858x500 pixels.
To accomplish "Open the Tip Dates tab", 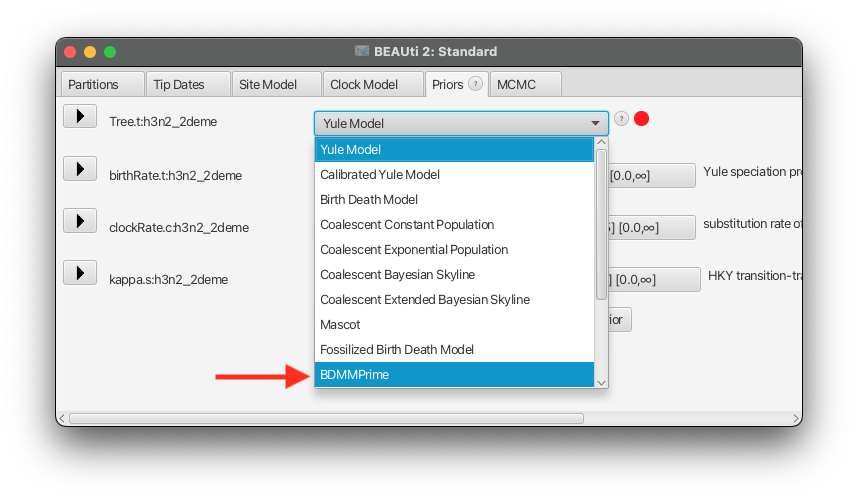I will point(188,84).
